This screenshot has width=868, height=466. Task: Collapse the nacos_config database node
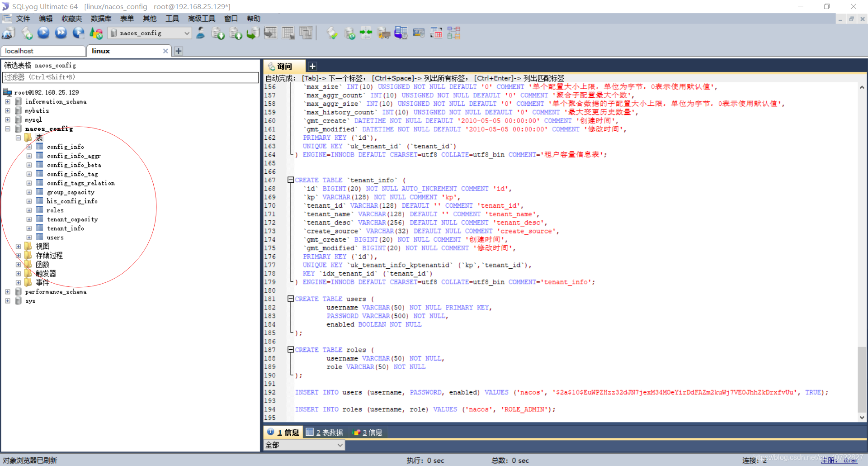8,129
